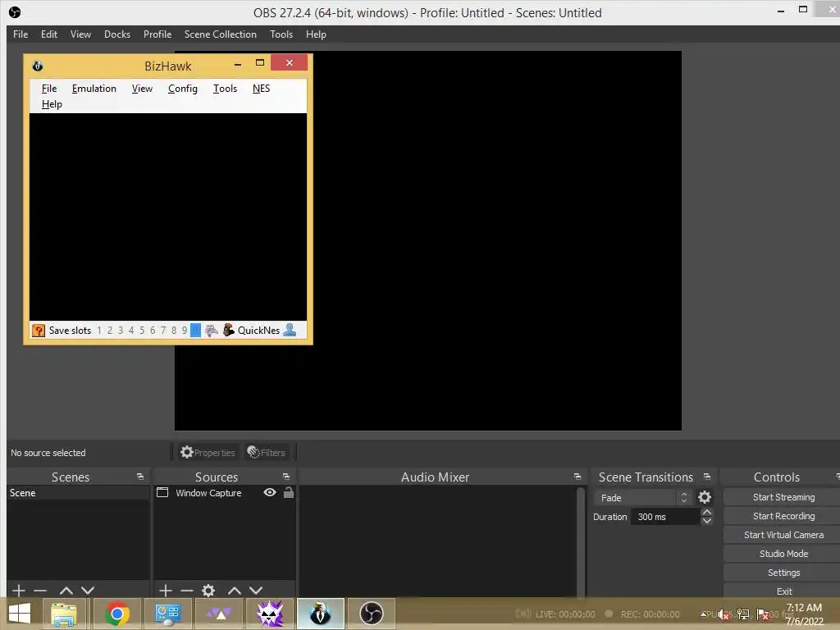Select save slot 6 in BizHawk

pyautogui.click(x=153, y=330)
